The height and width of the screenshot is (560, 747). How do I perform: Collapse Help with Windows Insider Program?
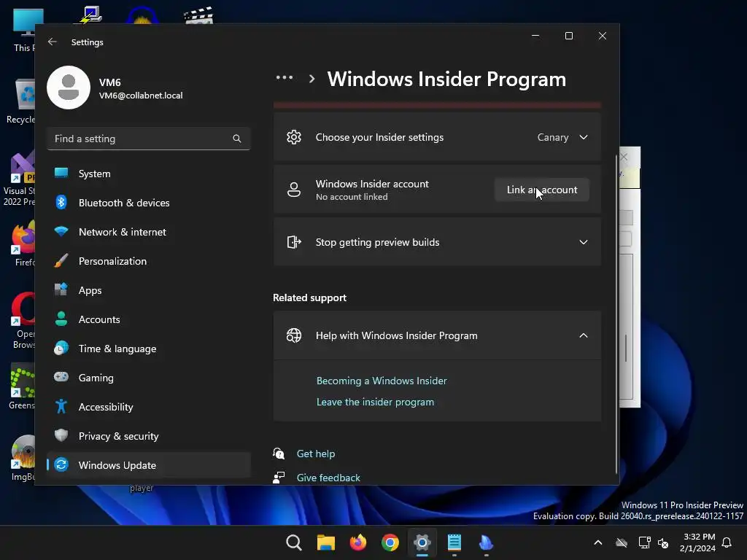(583, 335)
